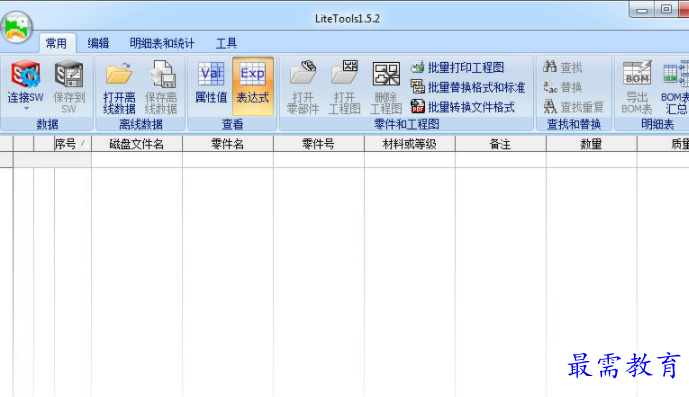Switch view to 属性值 (Val)
The height and width of the screenshot is (397, 689).
coord(211,82)
